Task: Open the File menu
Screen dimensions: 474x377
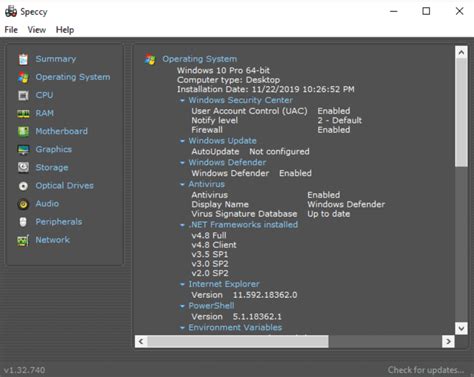Action: click(x=11, y=30)
